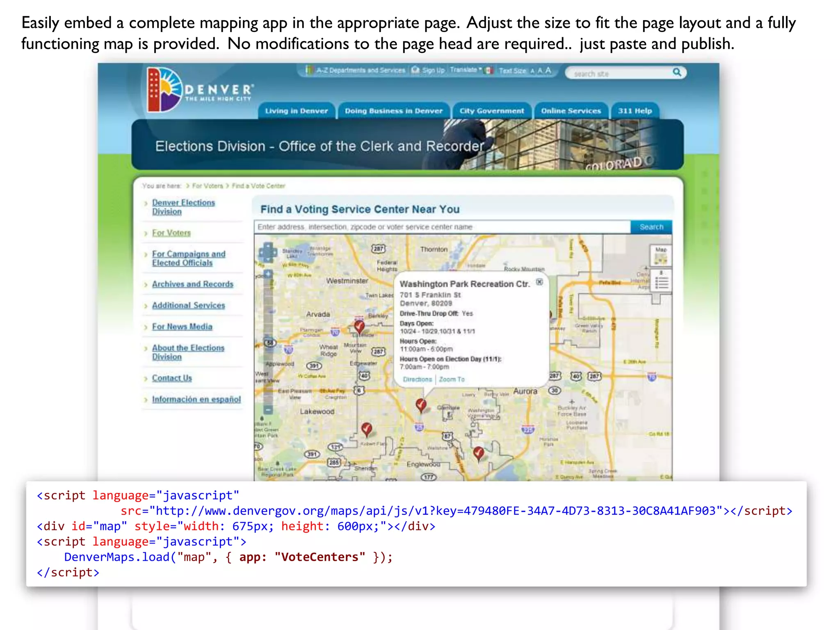840x630 pixels.
Task: Open the Translate dropdown
Action: point(466,70)
